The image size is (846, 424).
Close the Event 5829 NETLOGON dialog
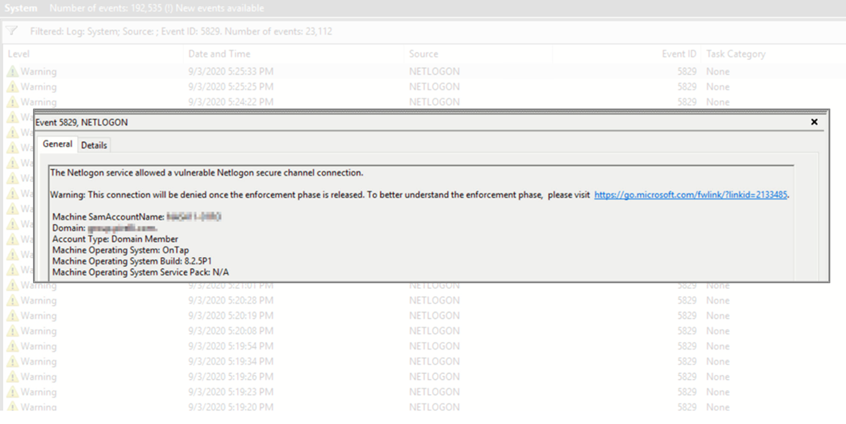[x=814, y=122]
